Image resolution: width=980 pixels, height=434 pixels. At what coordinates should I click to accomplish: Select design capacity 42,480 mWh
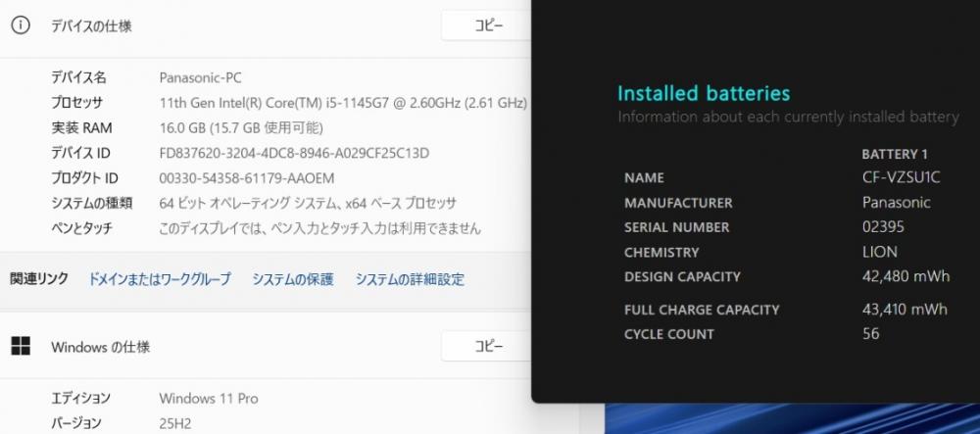(906, 276)
